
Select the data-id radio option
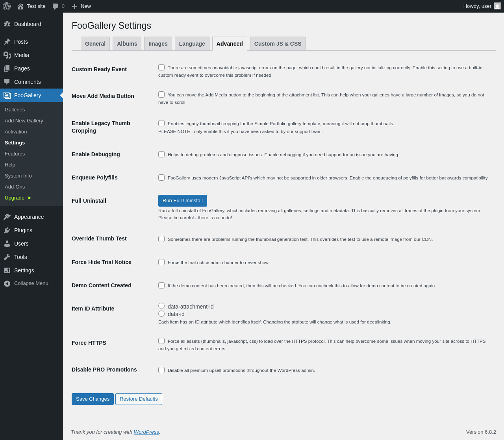pyautogui.click(x=161, y=314)
